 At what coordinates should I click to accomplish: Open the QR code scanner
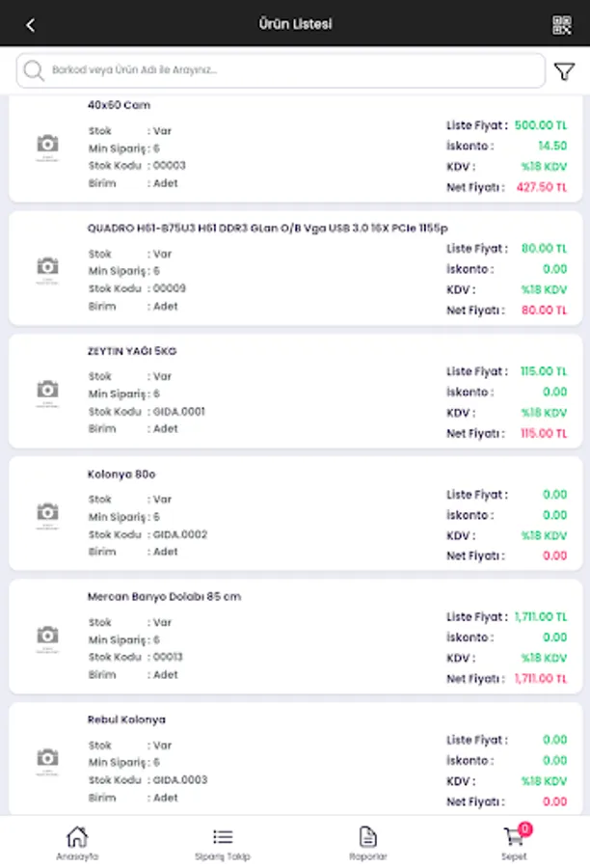coord(561,25)
